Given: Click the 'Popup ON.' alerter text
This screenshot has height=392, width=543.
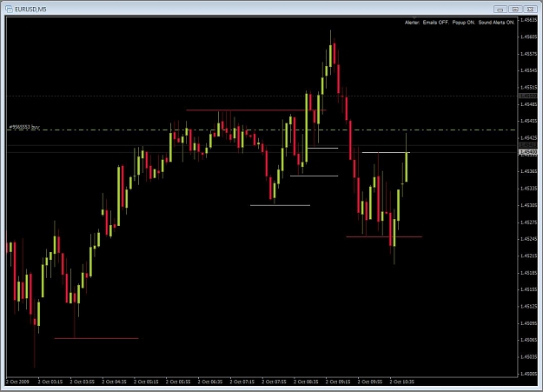Looking at the screenshot, I should (463, 23).
